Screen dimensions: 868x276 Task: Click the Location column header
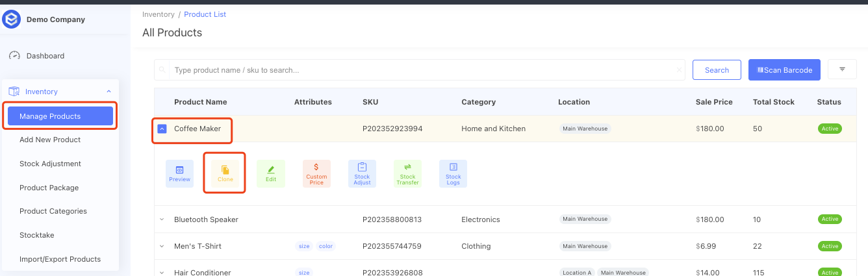click(574, 102)
